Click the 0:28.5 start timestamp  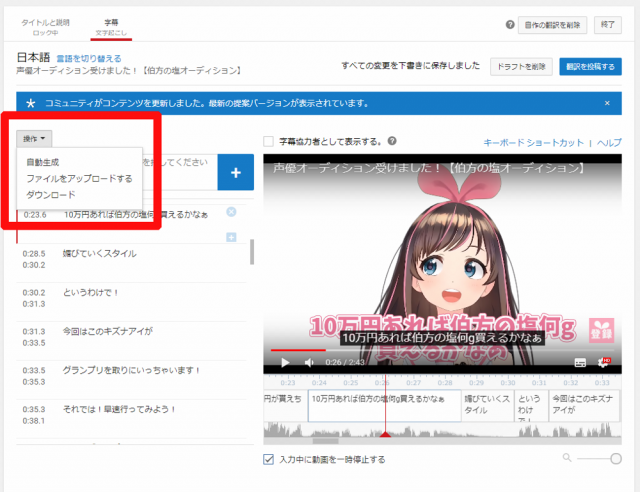coord(34,254)
